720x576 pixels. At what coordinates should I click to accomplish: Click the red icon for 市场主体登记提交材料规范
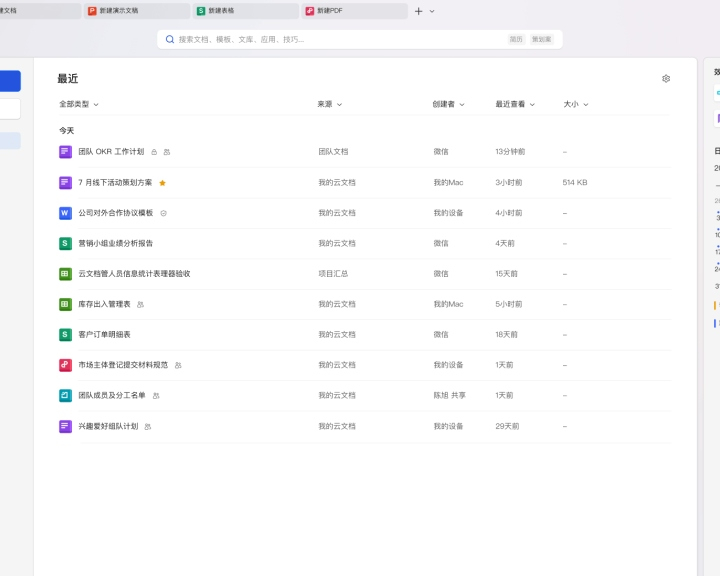coord(65,365)
